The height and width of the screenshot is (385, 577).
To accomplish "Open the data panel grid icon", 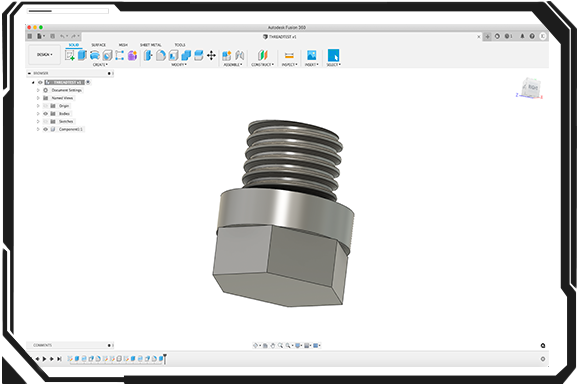I will coord(30,36).
